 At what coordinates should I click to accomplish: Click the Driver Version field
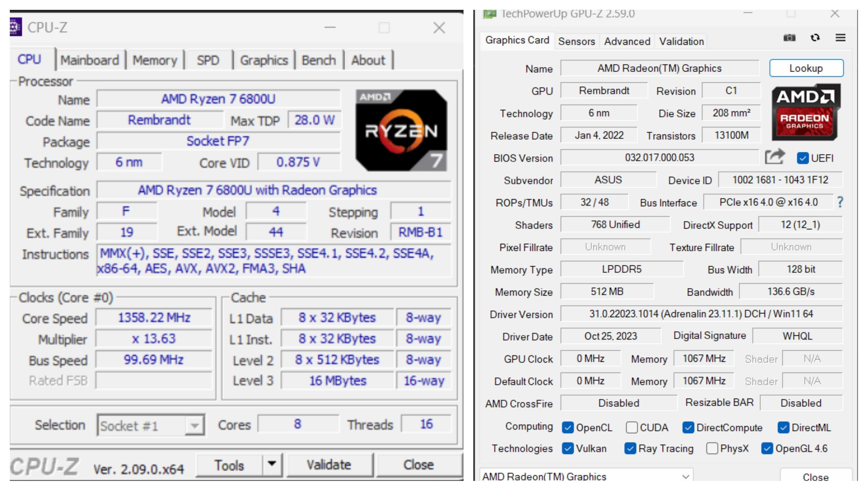(x=701, y=314)
